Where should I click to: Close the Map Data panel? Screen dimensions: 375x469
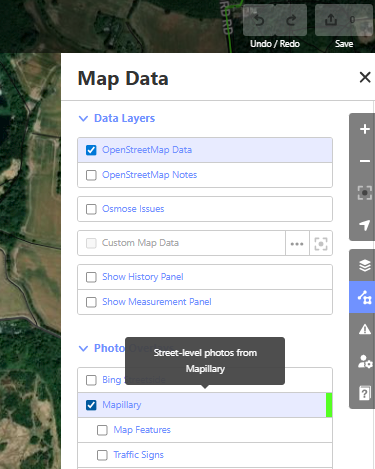(x=365, y=77)
